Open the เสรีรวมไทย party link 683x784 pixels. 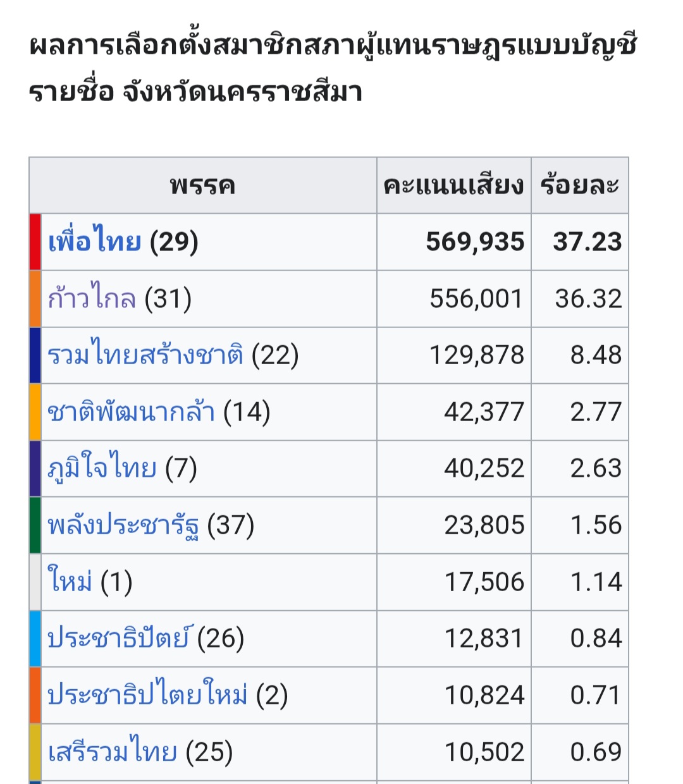[x=113, y=752]
